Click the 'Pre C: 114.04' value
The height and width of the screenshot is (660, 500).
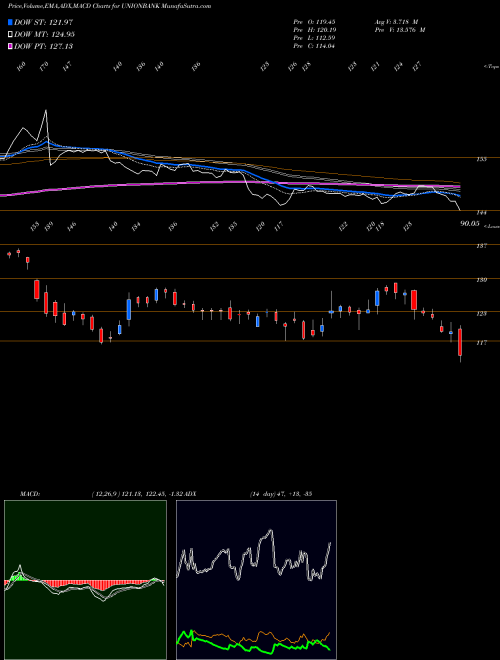click(x=314, y=46)
